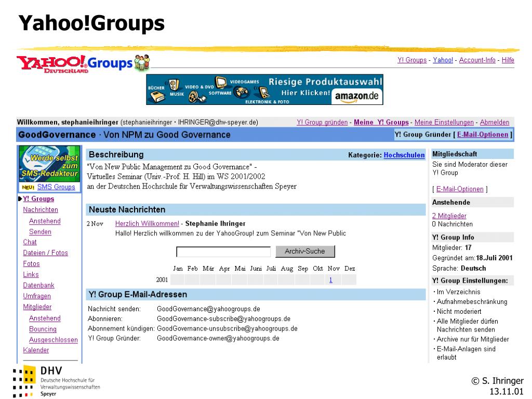Screen dimensions: 532x399
Task: Open Anstehend under Mitglieder
Action: click(x=45, y=318)
